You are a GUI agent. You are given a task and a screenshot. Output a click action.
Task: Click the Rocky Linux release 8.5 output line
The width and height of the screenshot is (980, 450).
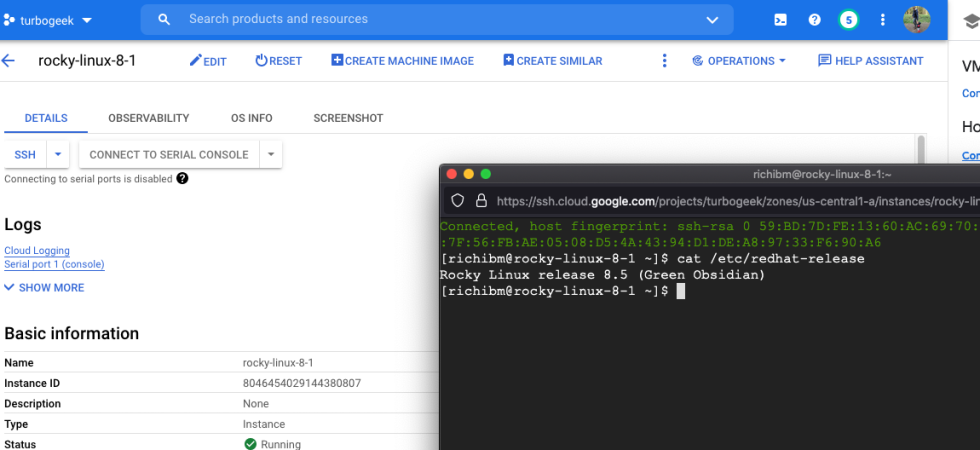pyautogui.click(x=602, y=275)
